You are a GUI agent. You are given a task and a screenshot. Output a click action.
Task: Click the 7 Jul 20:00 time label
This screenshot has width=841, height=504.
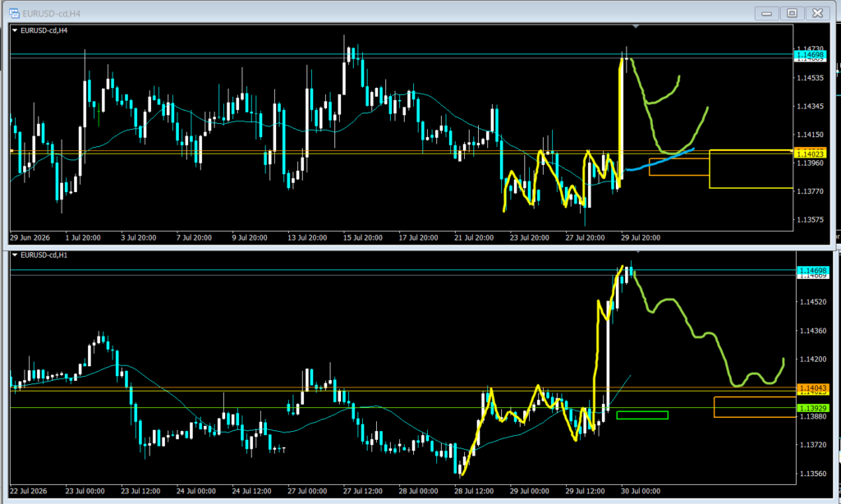(x=194, y=237)
